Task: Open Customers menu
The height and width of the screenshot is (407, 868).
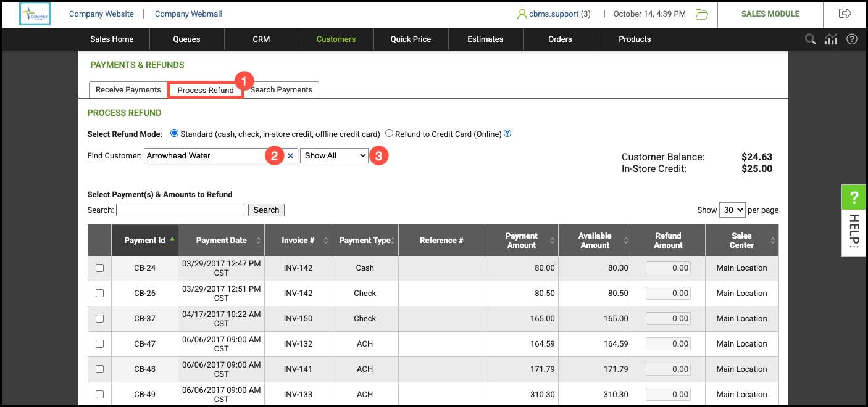Action: [x=336, y=39]
